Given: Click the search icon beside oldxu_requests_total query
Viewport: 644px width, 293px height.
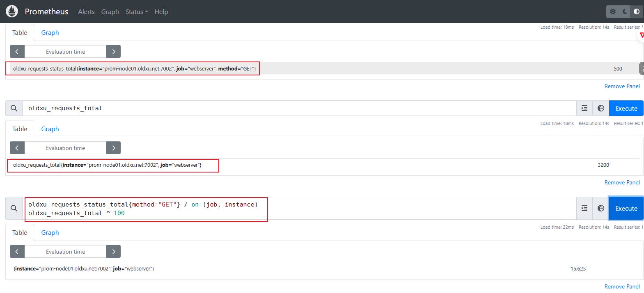Looking at the screenshot, I should click(x=14, y=108).
